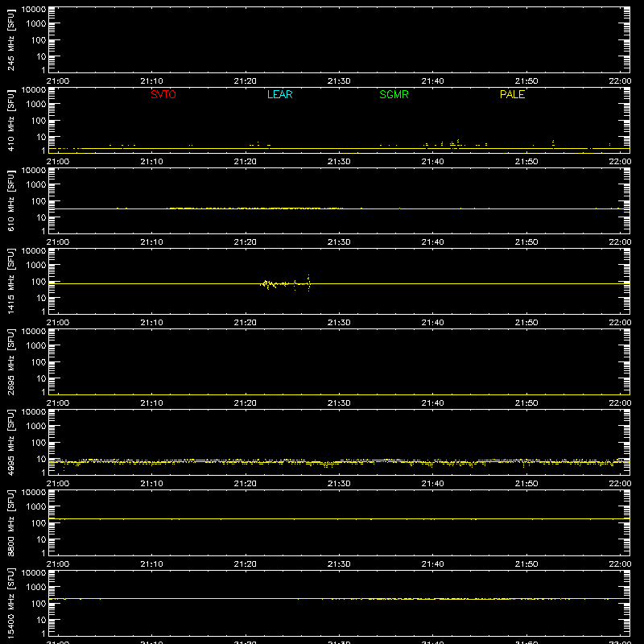Screen dimensions: 644x644
Task: Click the 10000 value on 245 MHz axis
Action: pyautogui.click(x=34, y=10)
